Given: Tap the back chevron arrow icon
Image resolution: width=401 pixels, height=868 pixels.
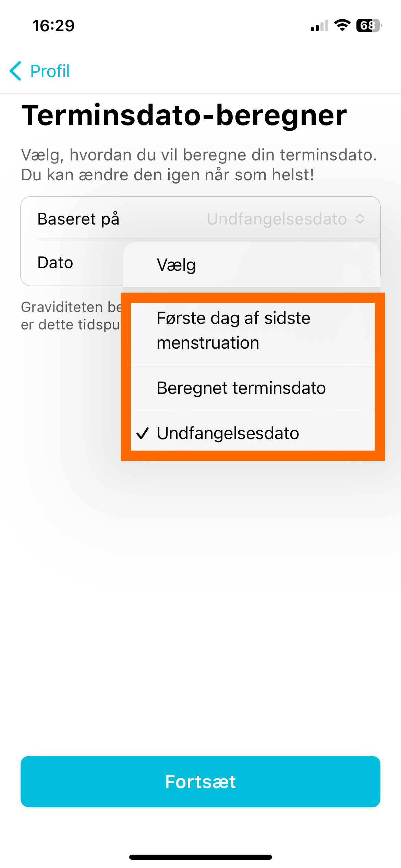Looking at the screenshot, I should [15, 71].
